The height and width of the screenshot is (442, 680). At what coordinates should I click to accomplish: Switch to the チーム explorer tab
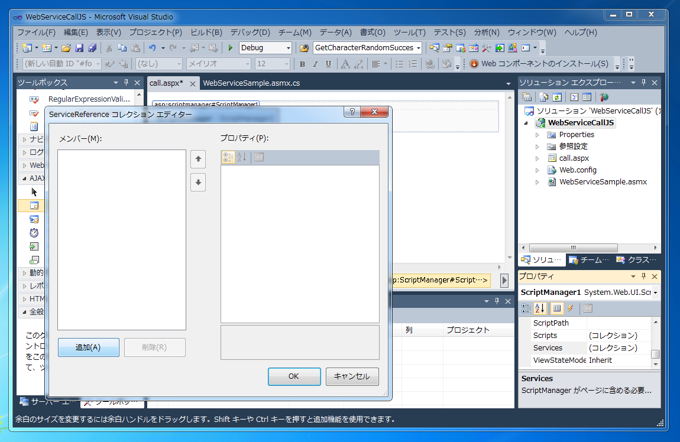coord(589,260)
